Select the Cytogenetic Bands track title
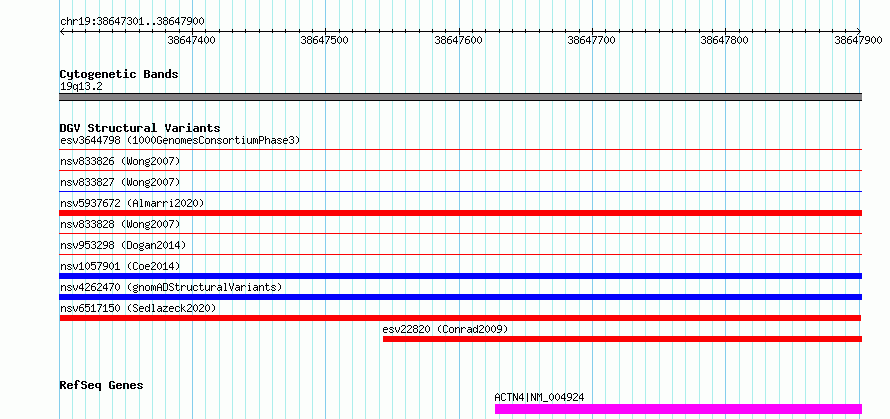 [x=119, y=74]
